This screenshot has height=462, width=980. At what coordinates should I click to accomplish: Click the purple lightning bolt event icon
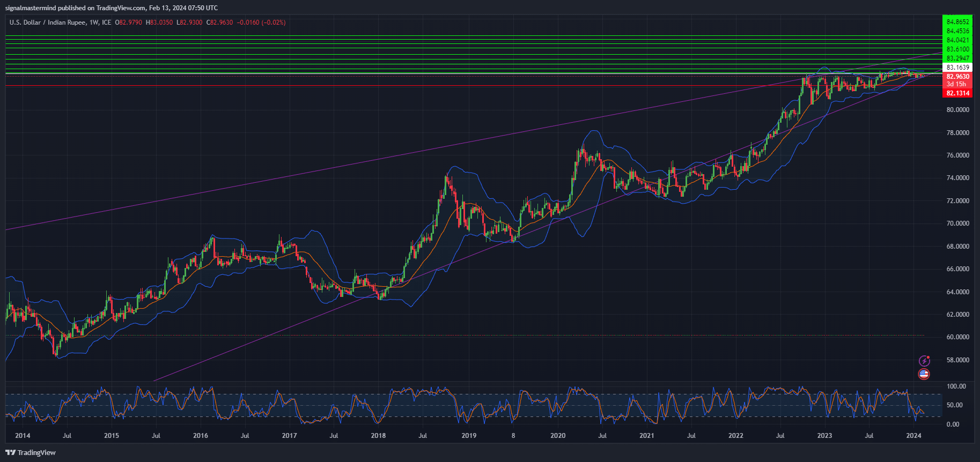tap(924, 361)
